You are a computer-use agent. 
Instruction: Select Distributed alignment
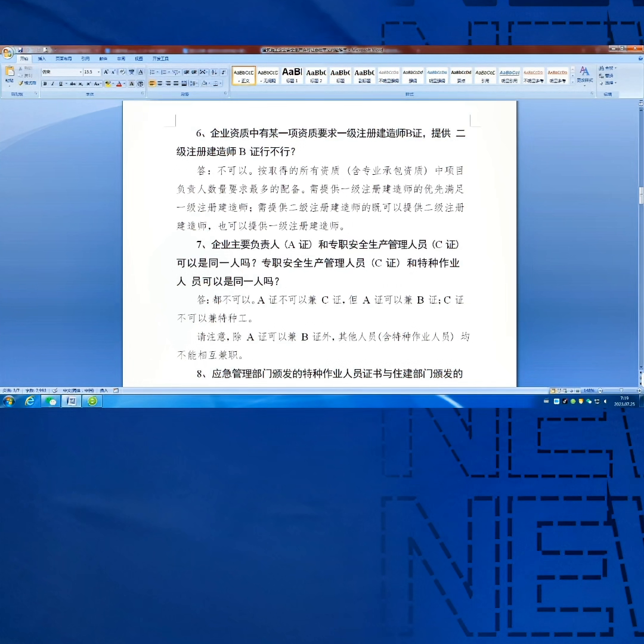[184, 83]
